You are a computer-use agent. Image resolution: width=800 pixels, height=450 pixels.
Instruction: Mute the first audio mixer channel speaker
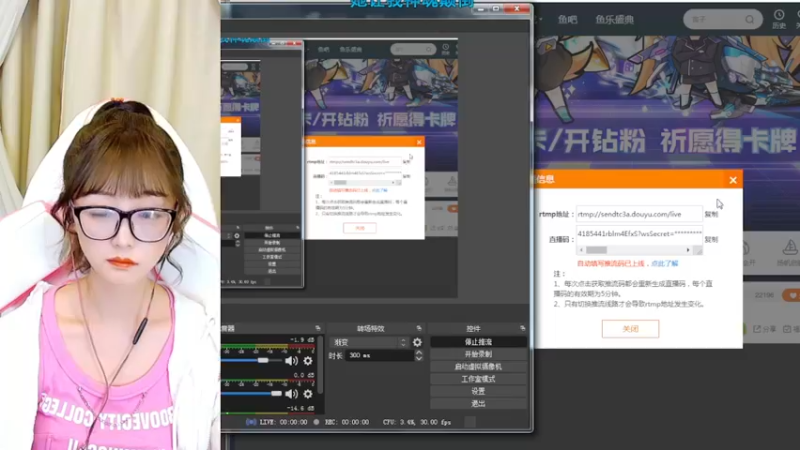291,361
